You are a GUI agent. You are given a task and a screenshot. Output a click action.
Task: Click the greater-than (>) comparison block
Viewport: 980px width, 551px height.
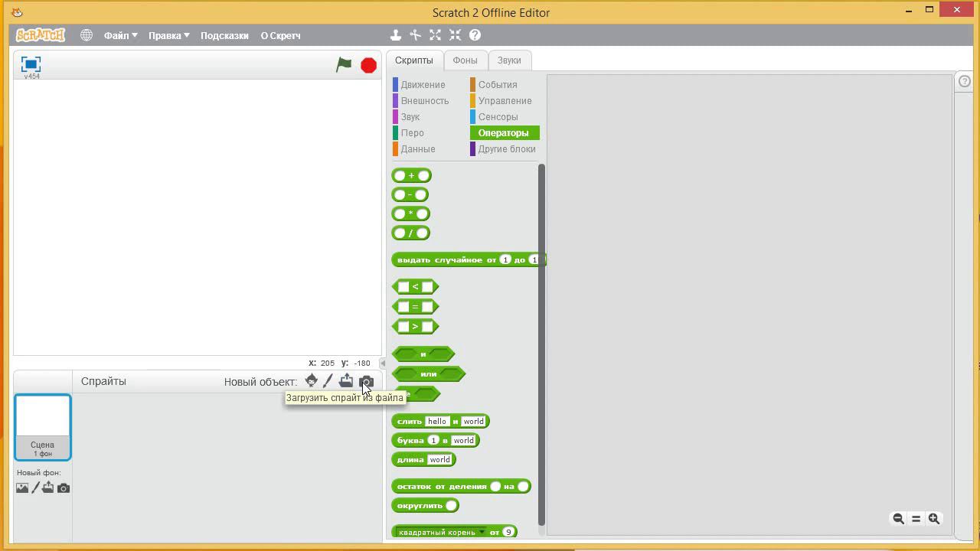(x=415, y=327)
